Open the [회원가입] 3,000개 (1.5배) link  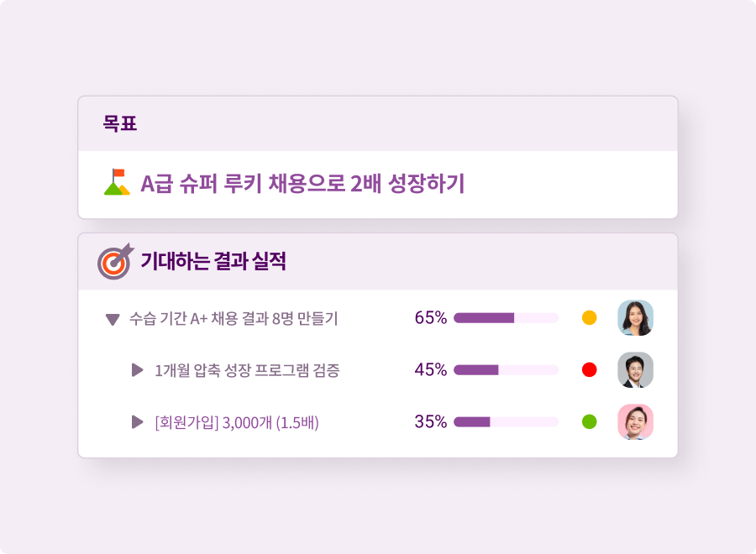click(x=237, y=422)
